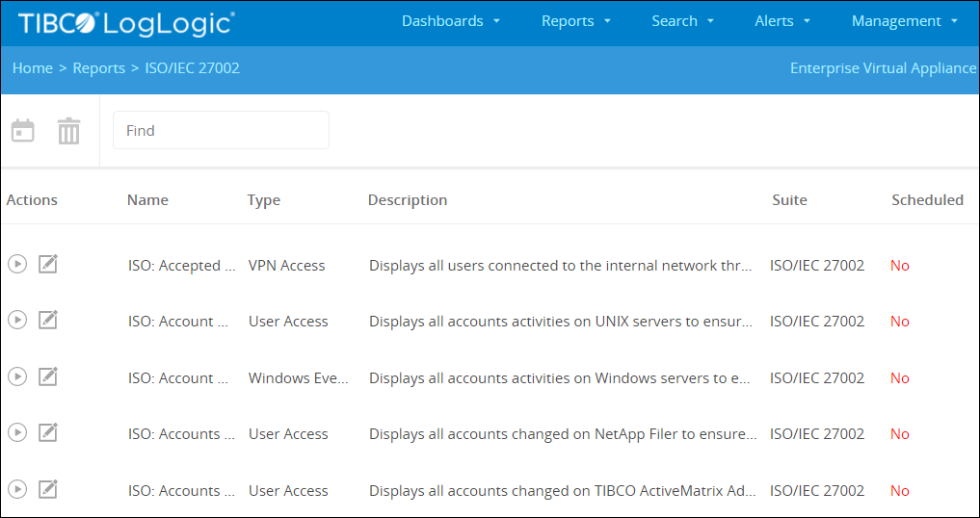Edit the UNIX servers account activities report
The width and height of the screenshot is (980, 518).
click(48, 320)
